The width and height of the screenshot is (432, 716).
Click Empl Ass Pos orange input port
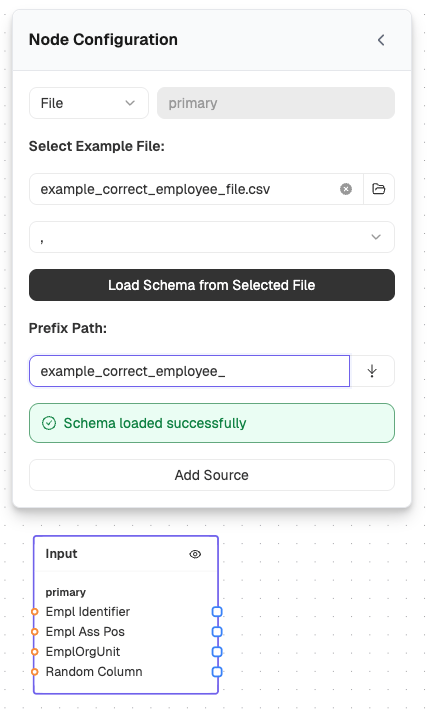[34, 632]
